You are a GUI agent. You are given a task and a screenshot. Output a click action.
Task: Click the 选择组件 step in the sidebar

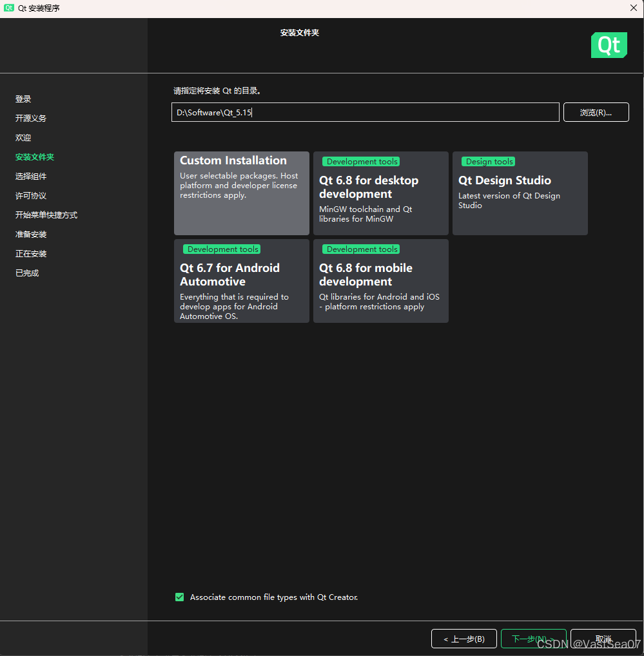30,176
